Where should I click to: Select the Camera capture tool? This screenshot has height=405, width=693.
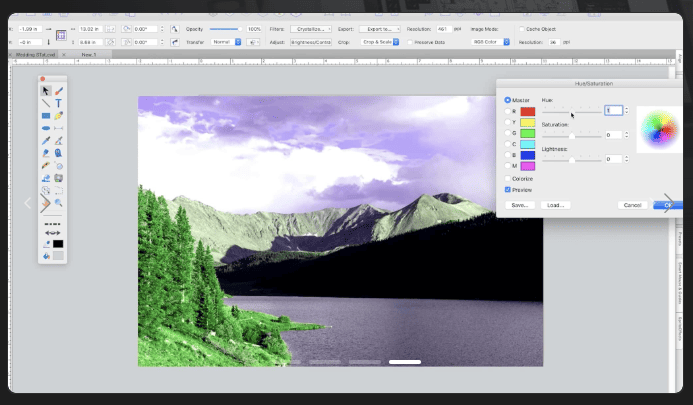click(x=58, y=178)
